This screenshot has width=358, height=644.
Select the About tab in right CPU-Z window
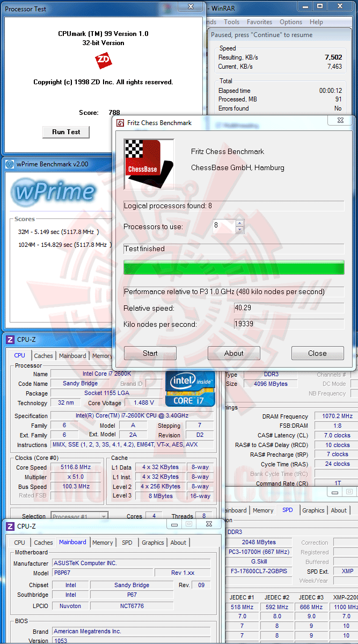coord(339,510)
